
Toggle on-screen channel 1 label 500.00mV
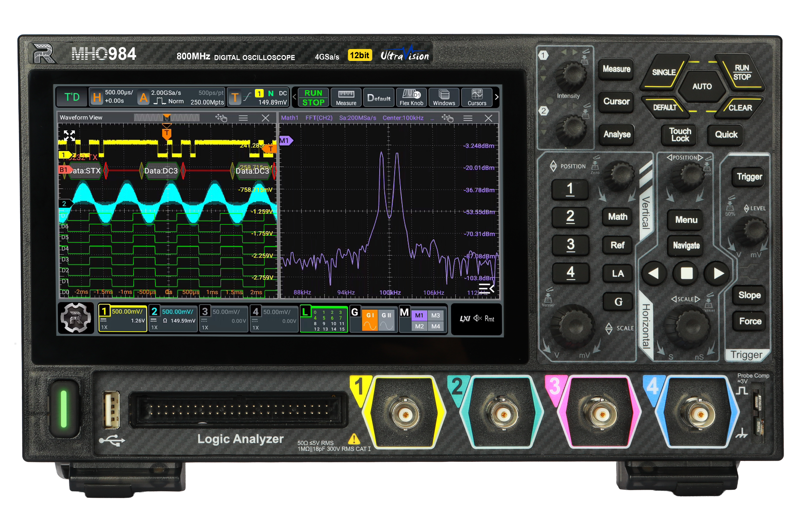point(122,319)
